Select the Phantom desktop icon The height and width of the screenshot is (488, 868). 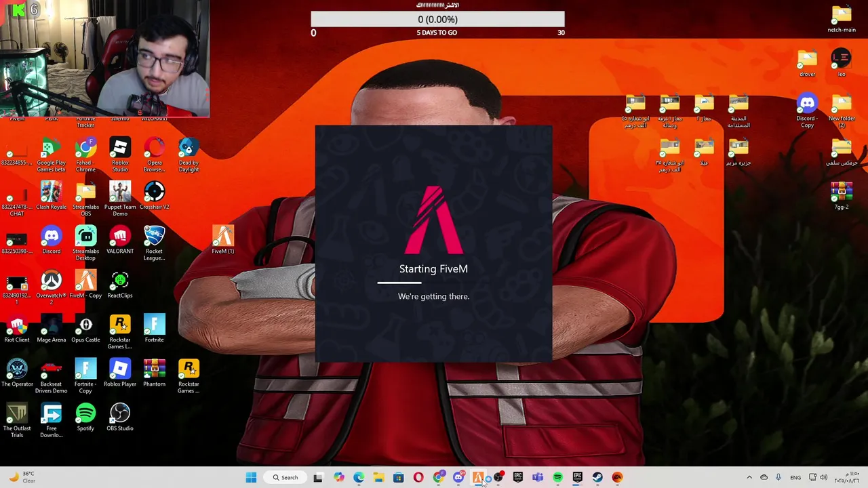click(x=154, y=373)
